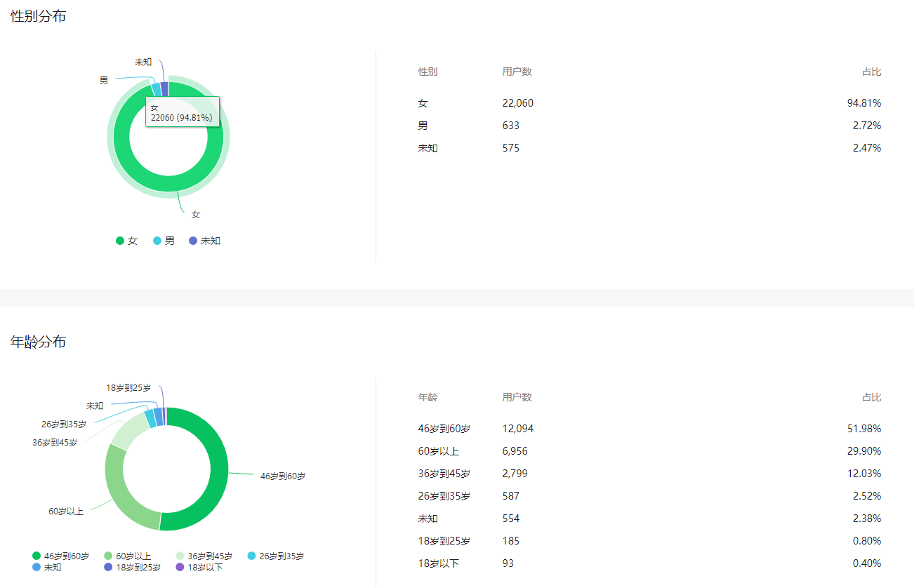This screenshot has height=588, width=914.
Task: Click the 12,094 user count cell
Action: [x=518, y=429]
